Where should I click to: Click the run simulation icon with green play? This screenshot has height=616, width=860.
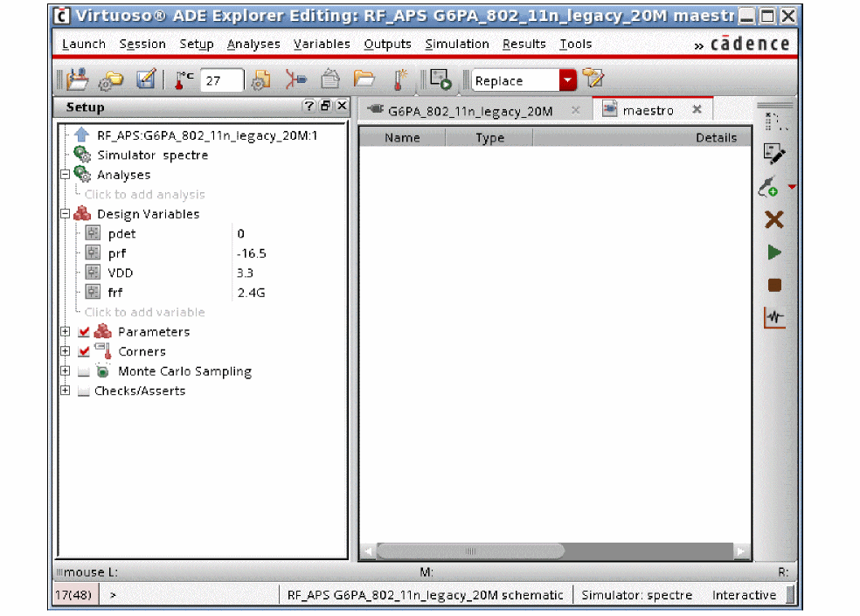pos(440,80)
